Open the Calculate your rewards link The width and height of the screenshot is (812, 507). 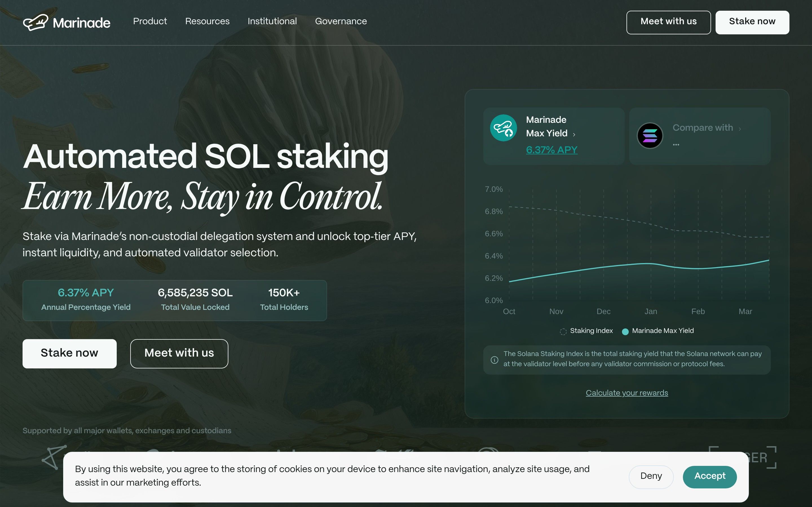click(626, 393)
